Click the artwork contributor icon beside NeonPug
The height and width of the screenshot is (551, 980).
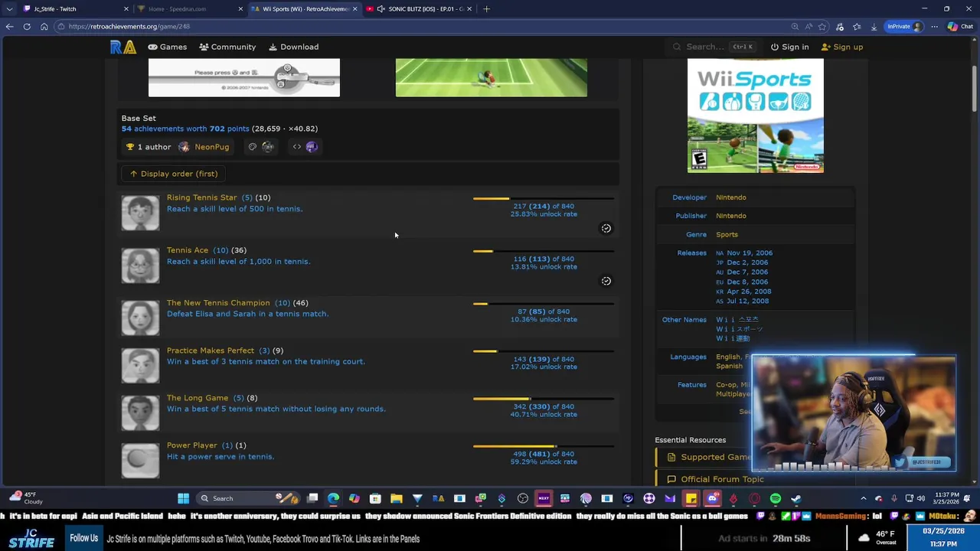click(x=267, y=147)
